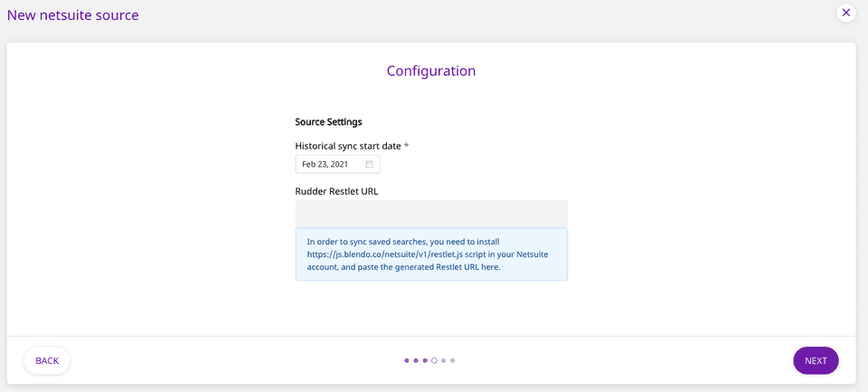This screenshot has width=868, height=392.
Task: Click the Historical sync start date field
Action: pyautogui.click(x=337, y=164)
